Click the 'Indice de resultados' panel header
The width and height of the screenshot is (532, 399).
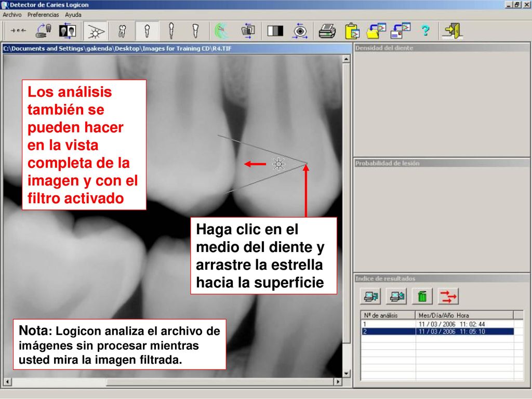[442, 278]
